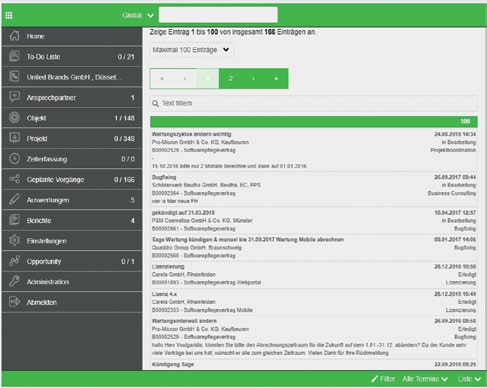The width and height of the screenshot is (487, 388).
Task: Open the "Lizenz 4.x" entry
Action: pyautogui.click(x=164, y=294)
